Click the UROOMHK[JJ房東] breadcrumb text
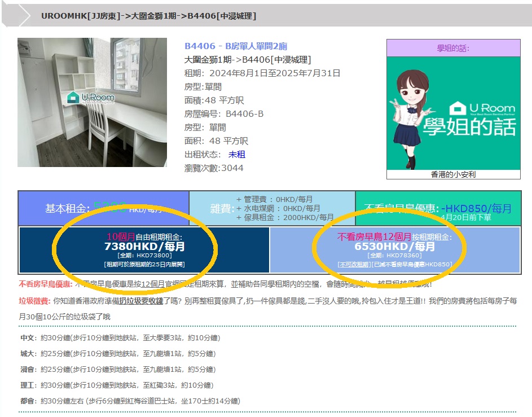Viewport: 532px width, 417px height. pos(81,16)
